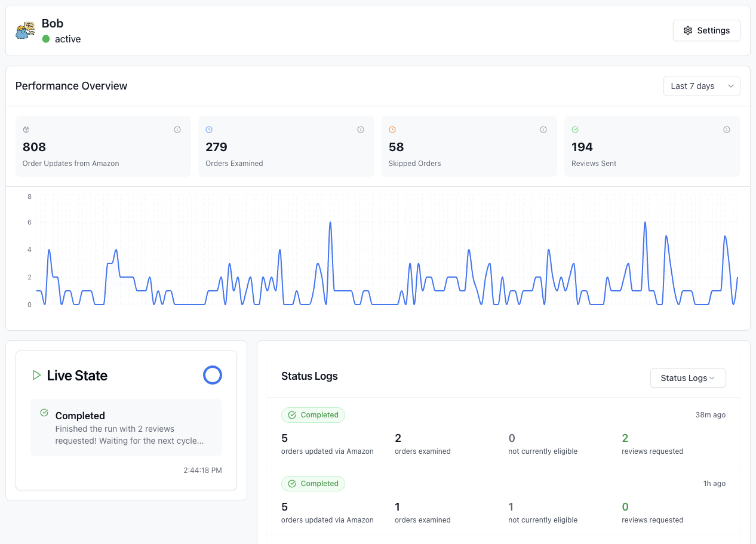Click info icon on Order Updates card
Screen dimensions: 756x544
coord(177,130)
